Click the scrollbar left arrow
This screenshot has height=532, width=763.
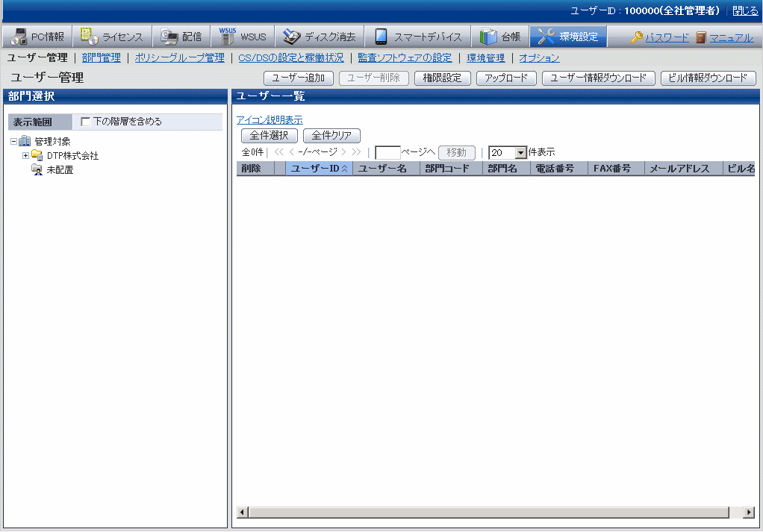pos(243,512)
